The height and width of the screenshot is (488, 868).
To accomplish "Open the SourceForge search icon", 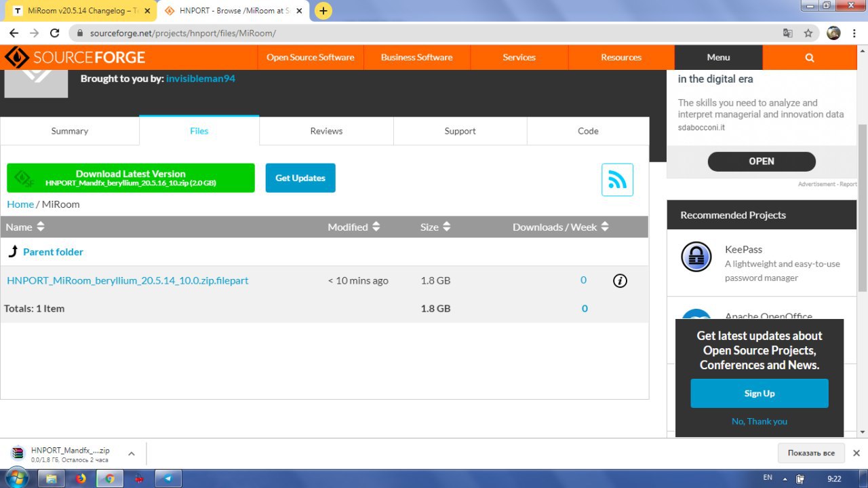I will coord(809,58).
